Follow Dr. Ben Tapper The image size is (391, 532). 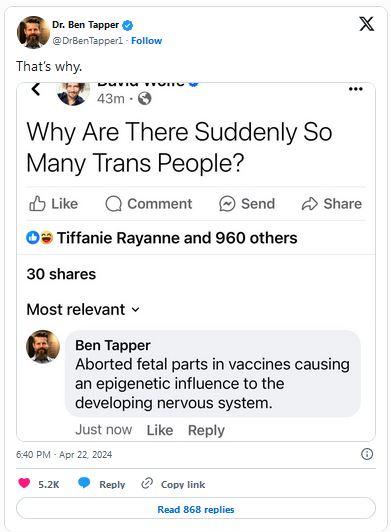point(147,41)
